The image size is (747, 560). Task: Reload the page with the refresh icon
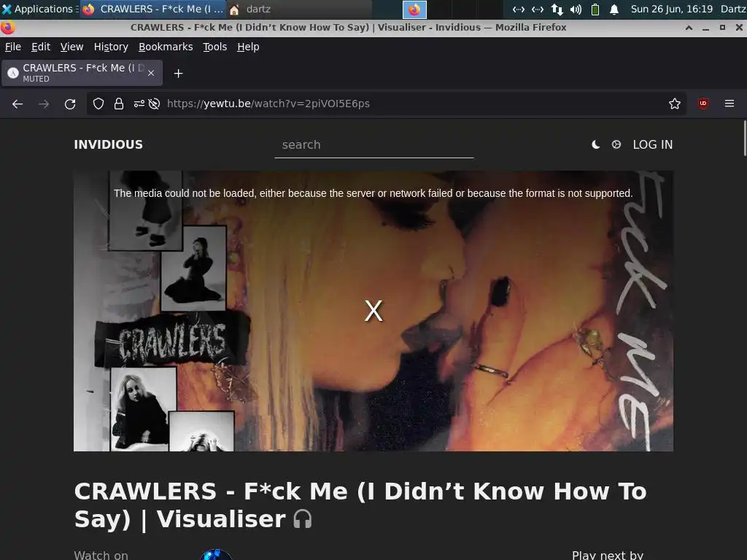click(70, 104)
